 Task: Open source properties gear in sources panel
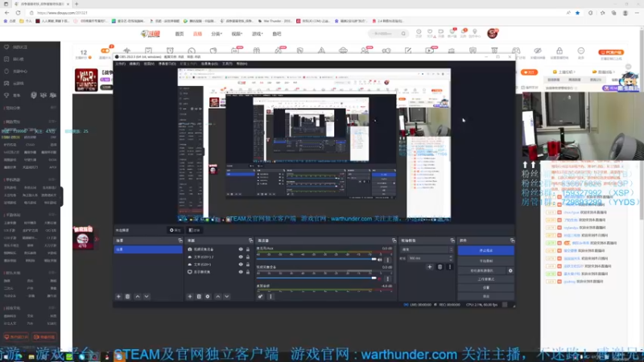click(x=208, y=296)
